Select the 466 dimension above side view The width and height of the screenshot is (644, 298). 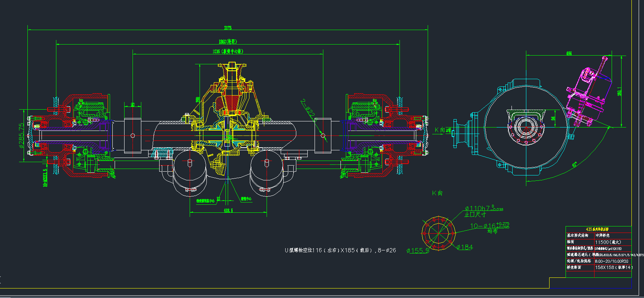click(569, 53)
